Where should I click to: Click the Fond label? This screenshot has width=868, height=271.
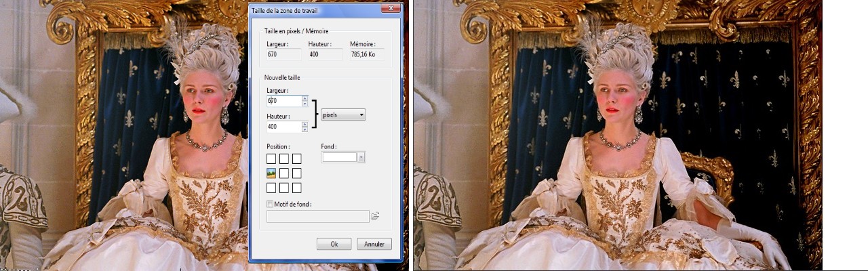click(x=329, y=146)
